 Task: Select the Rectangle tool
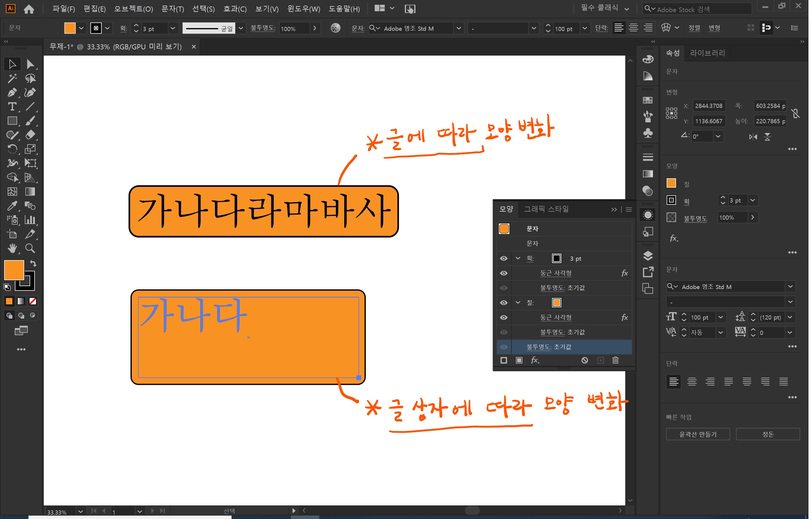[x=12, y=121]
